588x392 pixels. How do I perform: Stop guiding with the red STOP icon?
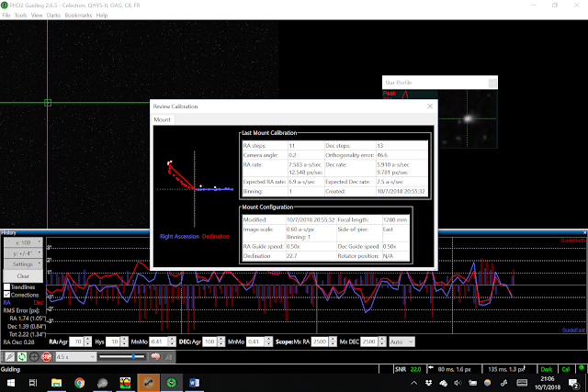pos(47,357)
